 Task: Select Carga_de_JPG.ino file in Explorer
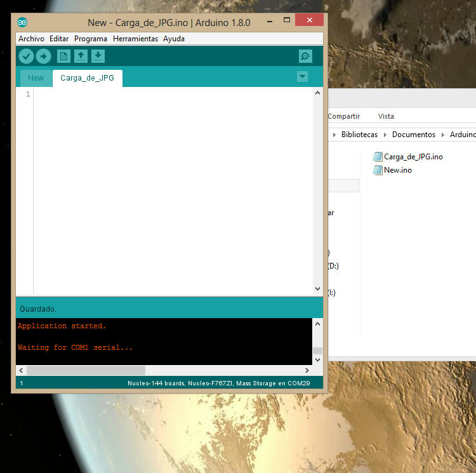pyautogui.click(x=408, y=157)
